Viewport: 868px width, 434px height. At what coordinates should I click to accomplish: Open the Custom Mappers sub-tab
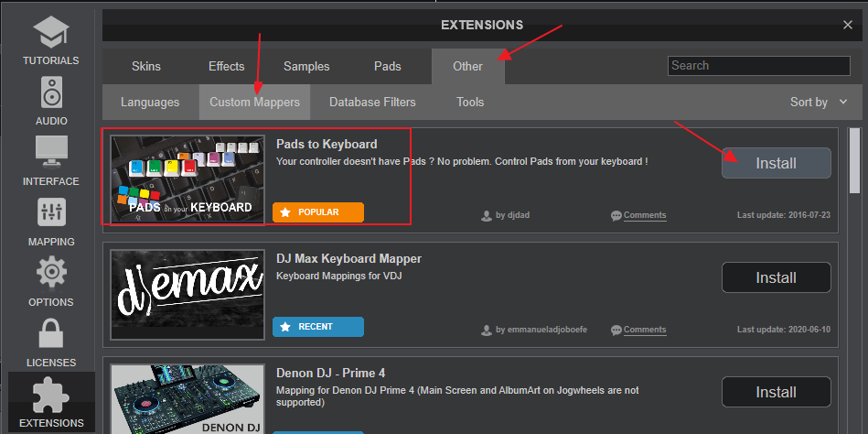pyautogui.click(x=254, y=102)
